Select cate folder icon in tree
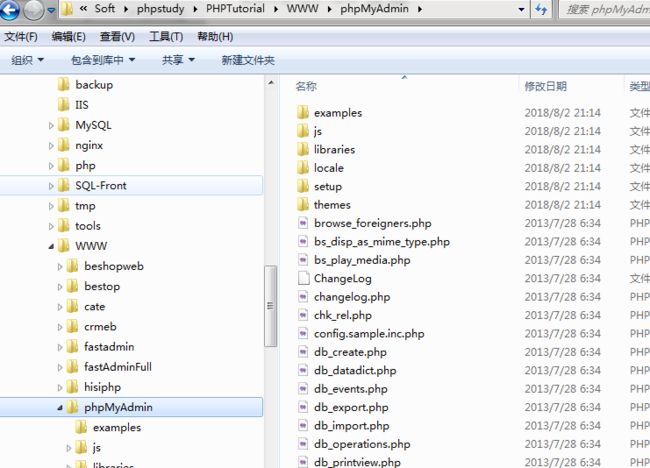This screenshot has height=468, width=650. point(72,306)
